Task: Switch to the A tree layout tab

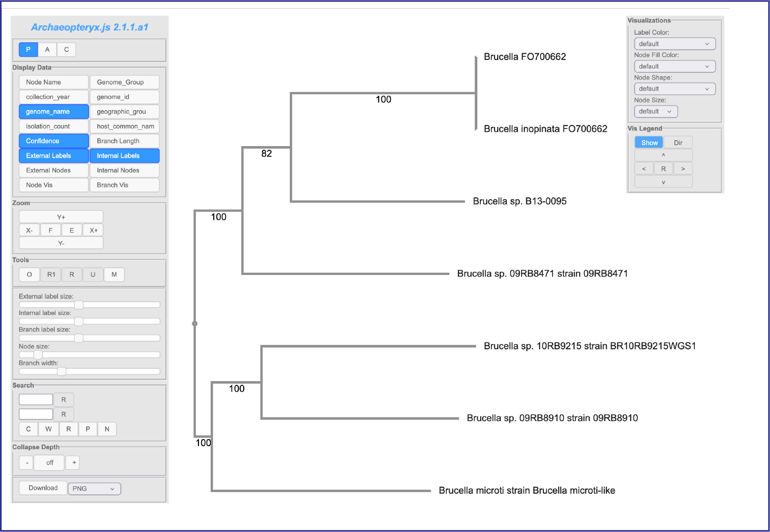Action: [x=47, y=49]
